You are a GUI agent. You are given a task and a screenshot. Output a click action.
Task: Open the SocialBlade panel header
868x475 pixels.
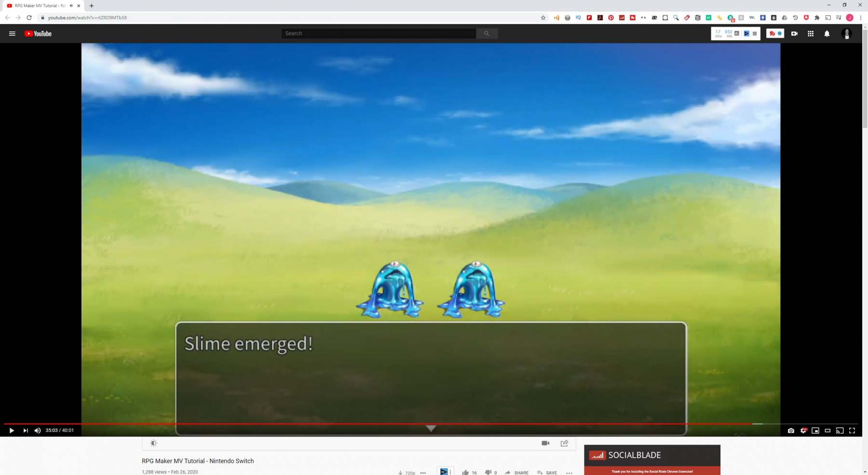[652, 455]
